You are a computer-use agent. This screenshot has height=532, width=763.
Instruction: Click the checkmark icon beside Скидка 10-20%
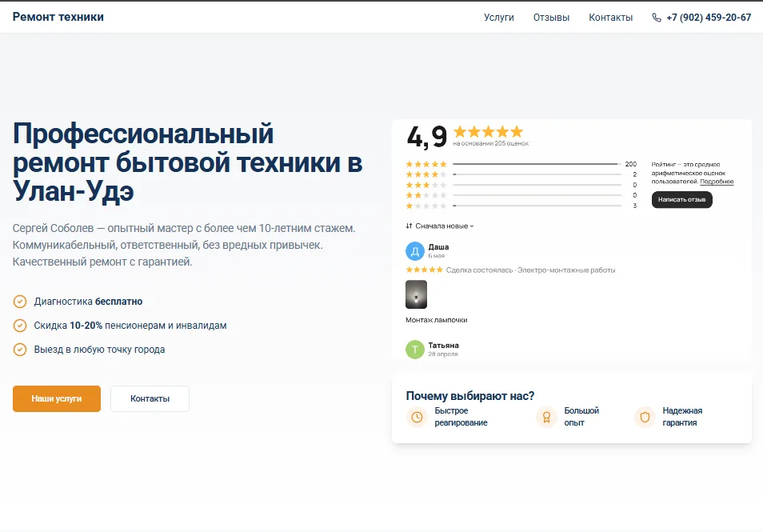tap(20, 326)
